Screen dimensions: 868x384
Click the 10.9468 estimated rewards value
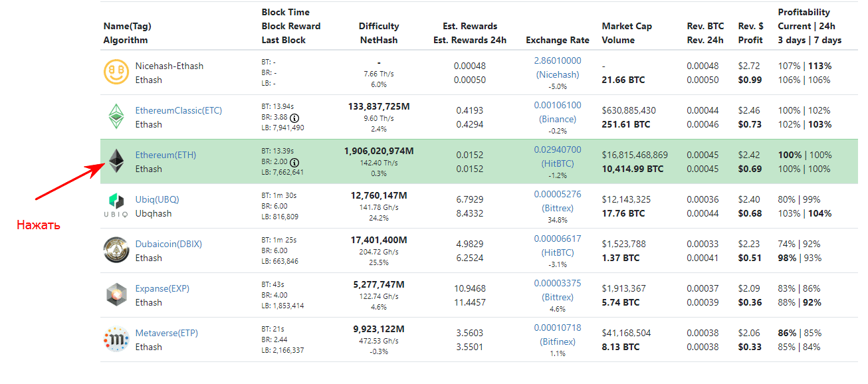click(470, 288)
